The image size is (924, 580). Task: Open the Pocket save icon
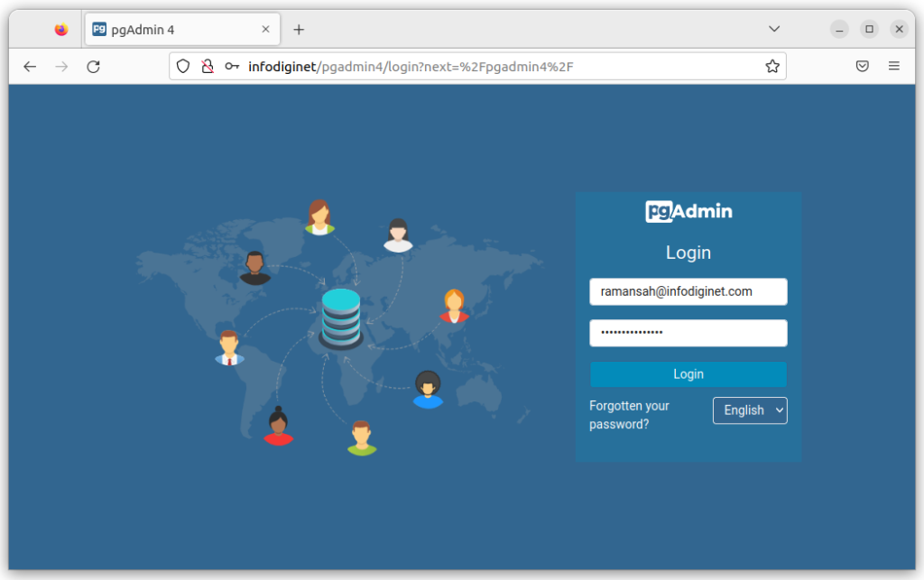(x=862, y=66)
